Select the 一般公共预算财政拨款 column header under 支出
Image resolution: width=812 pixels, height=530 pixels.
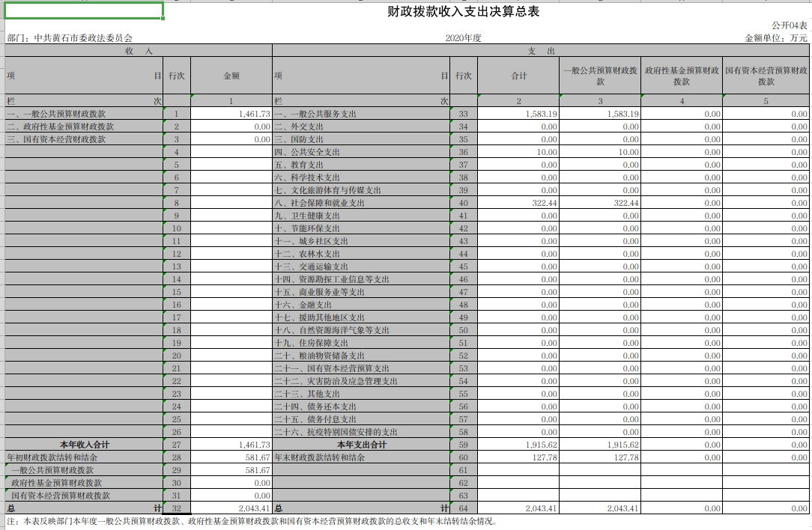point(600,76)
